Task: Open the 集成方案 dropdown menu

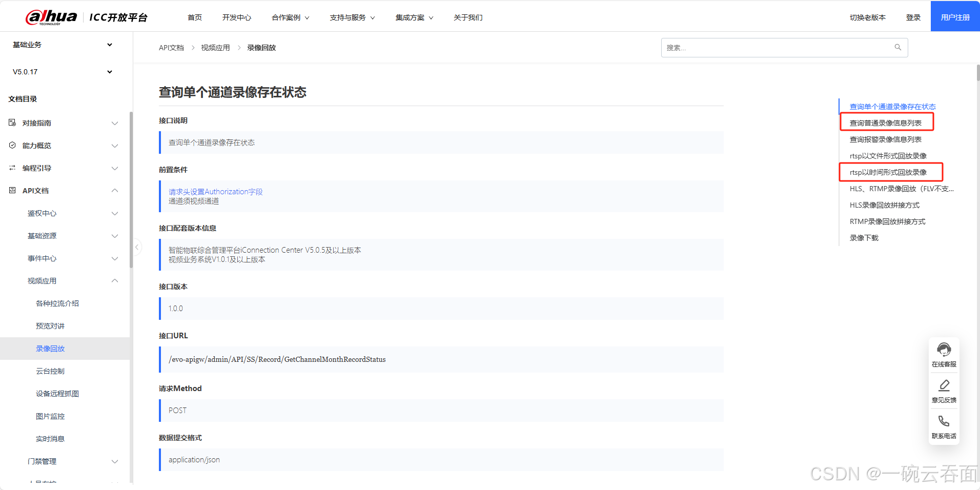Action: [414, 17]
